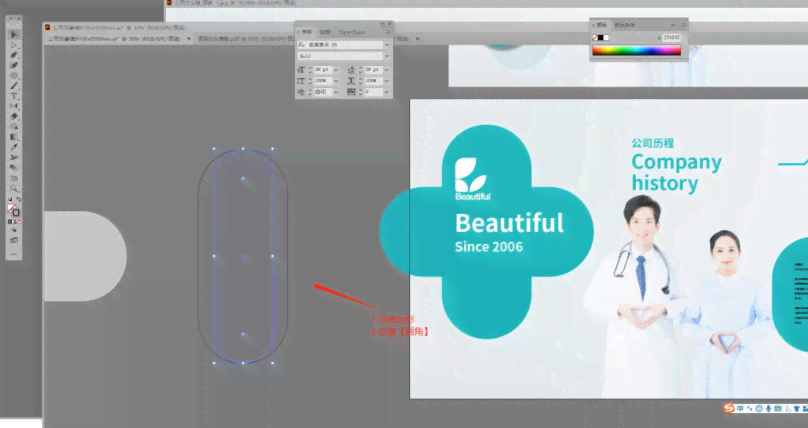Choose the None swatch in Color panel
The image size is (808, 428).
click(595, 38)
